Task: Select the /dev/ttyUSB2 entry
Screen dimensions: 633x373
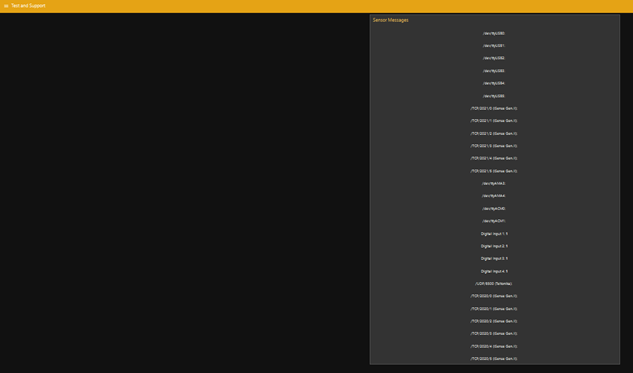Action: point(494,58)
